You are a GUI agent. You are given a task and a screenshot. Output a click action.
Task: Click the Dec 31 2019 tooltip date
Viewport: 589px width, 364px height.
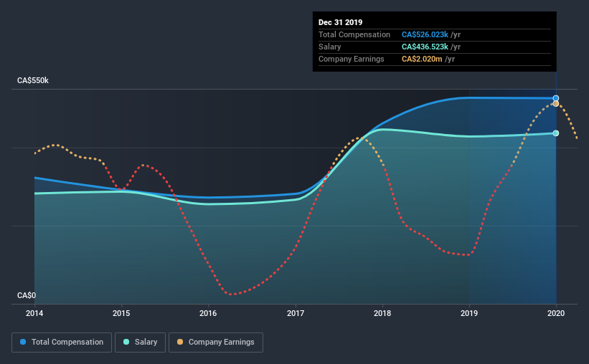coord(340,22)
